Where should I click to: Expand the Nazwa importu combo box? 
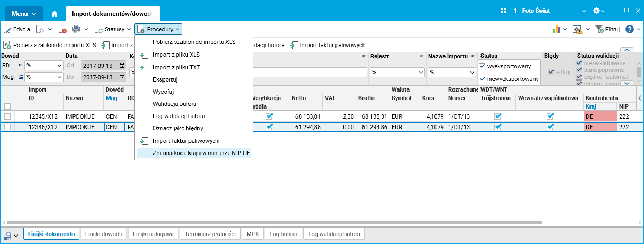(472, 72)
